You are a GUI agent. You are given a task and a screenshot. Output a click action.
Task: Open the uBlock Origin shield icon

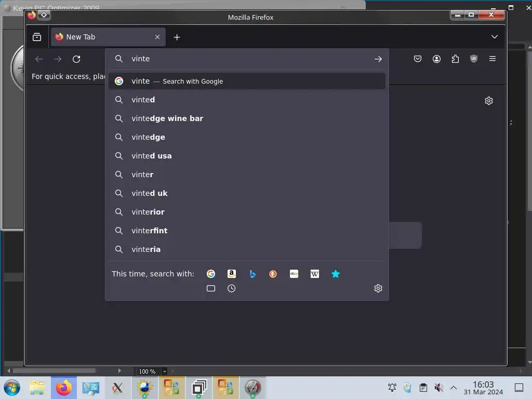[x=474, y=59]
